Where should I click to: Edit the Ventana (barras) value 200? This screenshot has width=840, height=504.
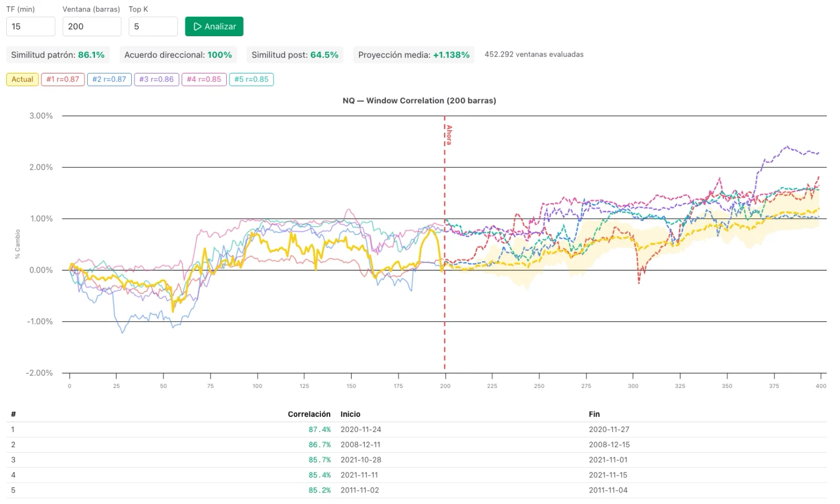click(x=92, y=26)
